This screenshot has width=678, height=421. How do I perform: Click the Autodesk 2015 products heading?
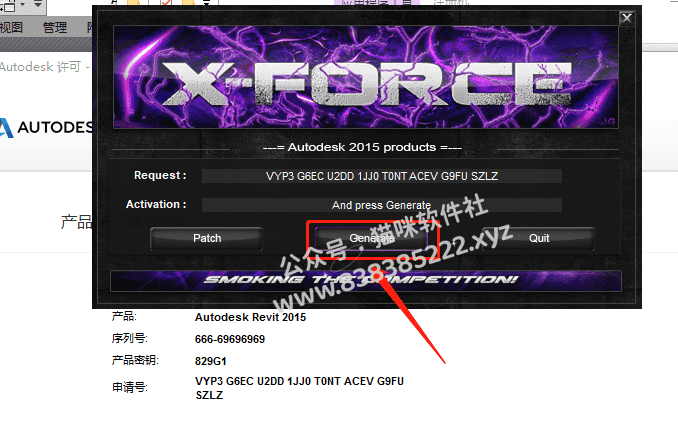click(362, 147)
